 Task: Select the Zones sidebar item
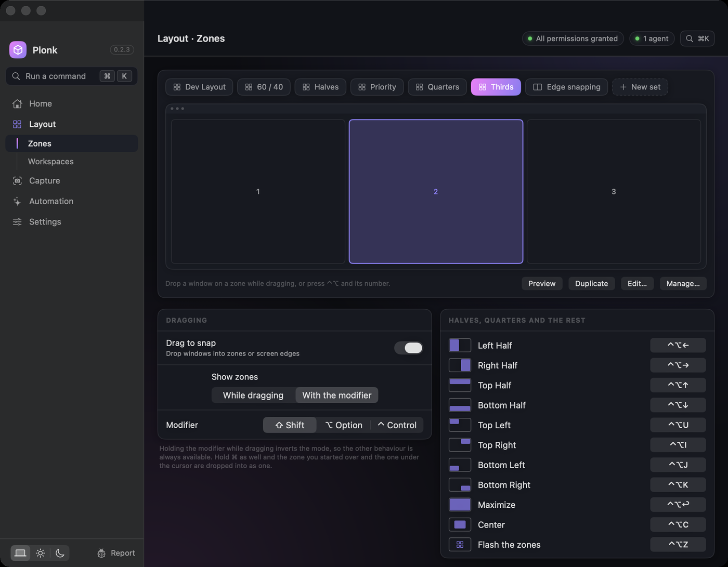point(72,143)
